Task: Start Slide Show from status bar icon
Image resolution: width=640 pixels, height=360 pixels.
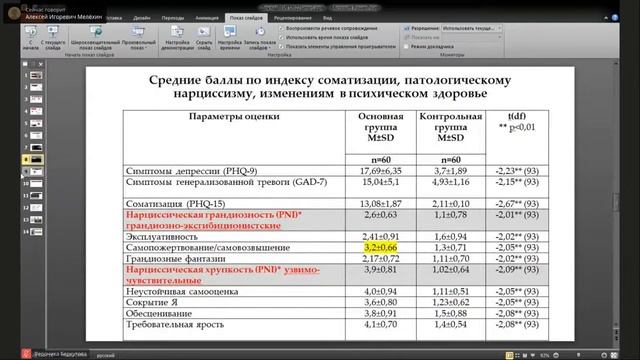Action: [x=532, y=356]
